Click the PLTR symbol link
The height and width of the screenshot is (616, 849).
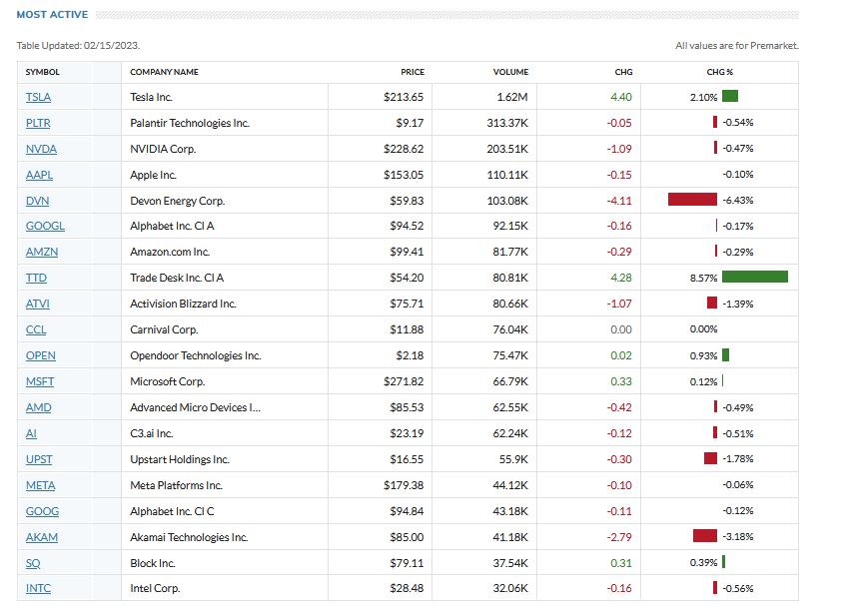40,123
